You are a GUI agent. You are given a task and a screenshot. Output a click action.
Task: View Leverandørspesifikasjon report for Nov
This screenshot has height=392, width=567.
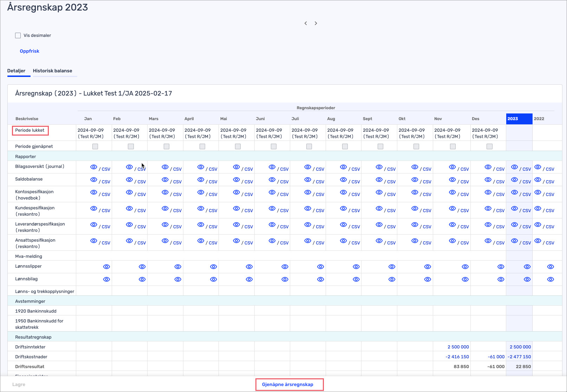tap(452, 225)
